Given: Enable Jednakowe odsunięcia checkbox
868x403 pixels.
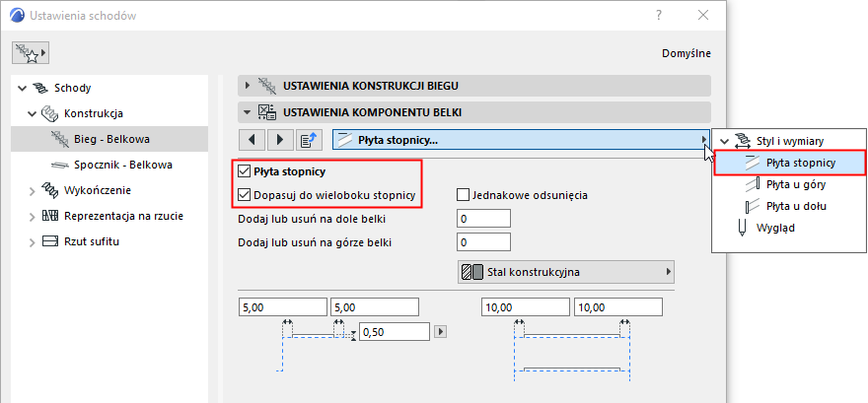Looking at the screenshot, I should 463,194.
